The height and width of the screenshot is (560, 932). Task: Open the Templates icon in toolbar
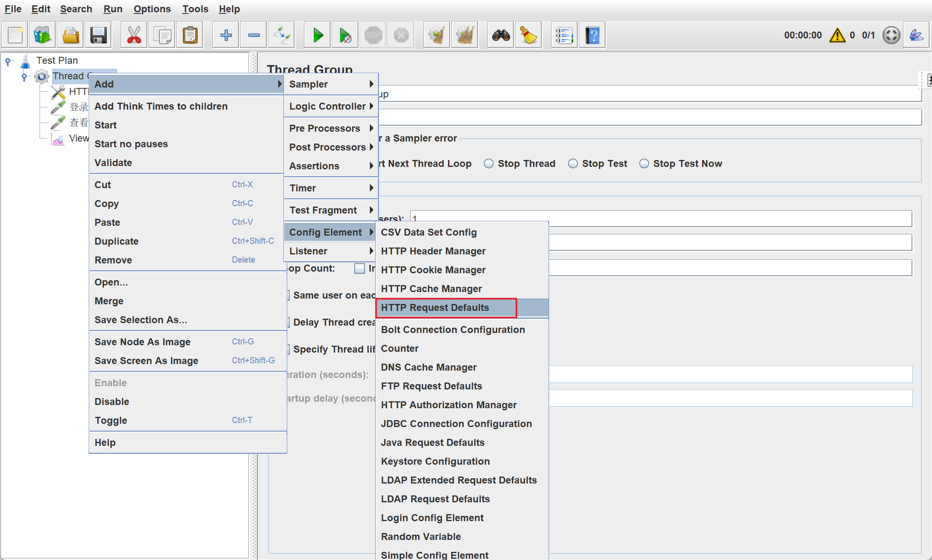[42, 36]
